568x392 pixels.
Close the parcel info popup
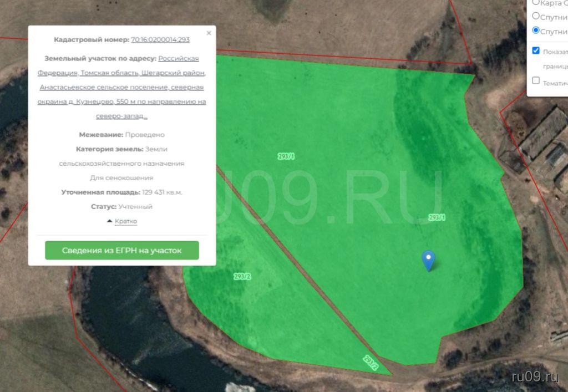click(209, 33)
